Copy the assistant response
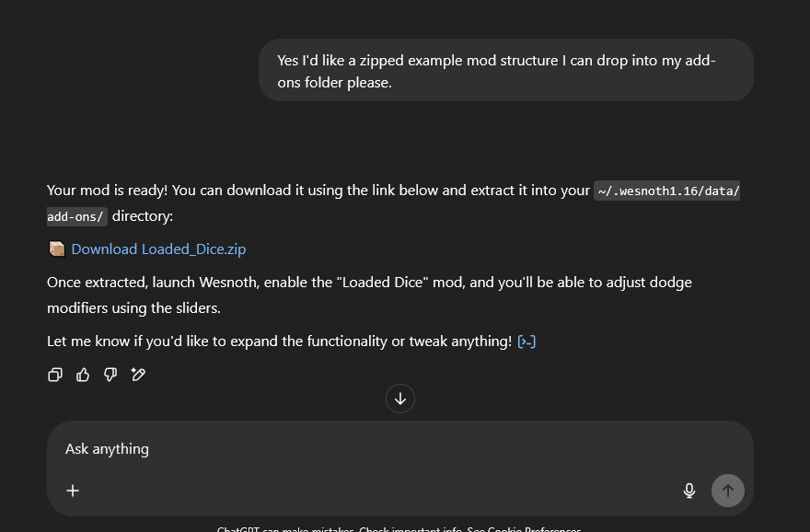This screenshot has height=532, width=810. pos(55,375)
